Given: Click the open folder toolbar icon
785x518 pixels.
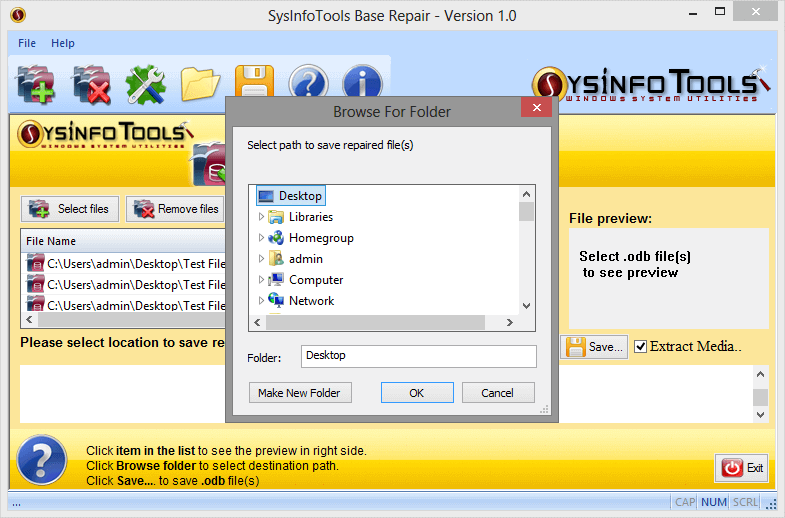Looking at the screenshot, I should coord(200,85).
